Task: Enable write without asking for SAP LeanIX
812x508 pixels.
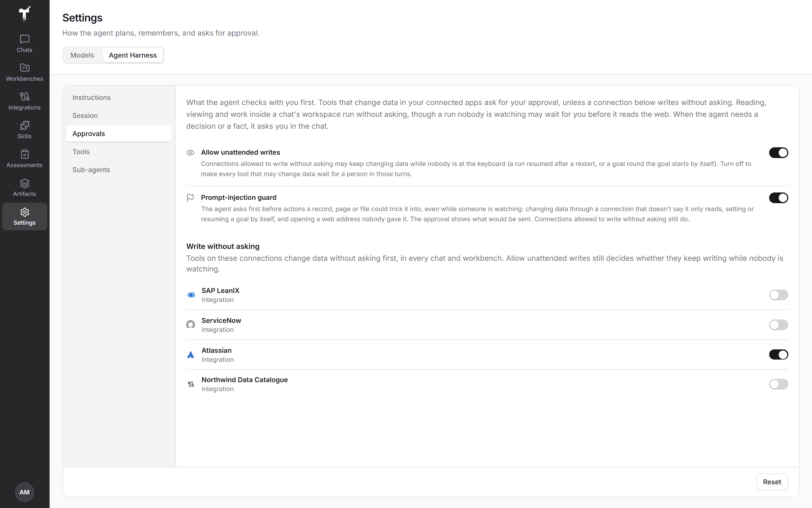Action: (778, 295)
